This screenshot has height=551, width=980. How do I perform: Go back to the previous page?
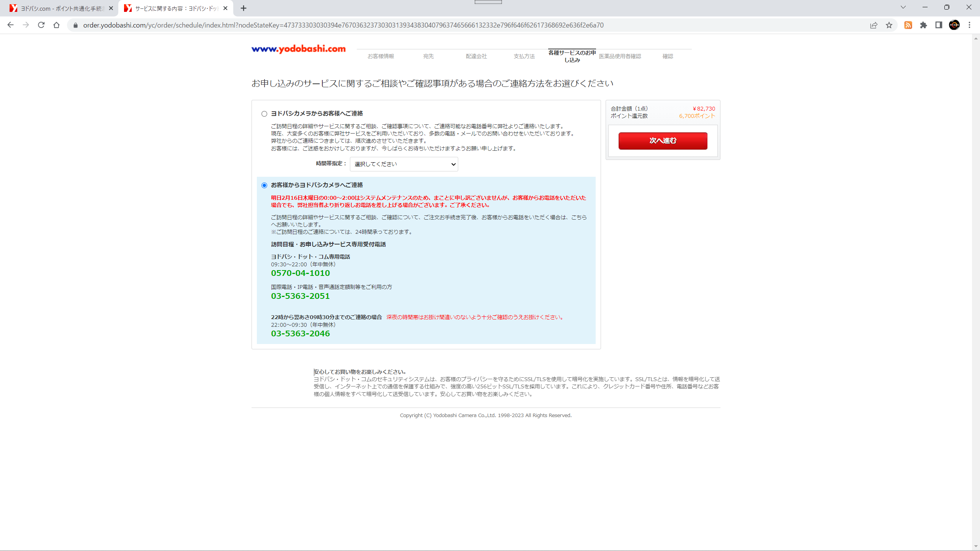click(x=10, y=25)
